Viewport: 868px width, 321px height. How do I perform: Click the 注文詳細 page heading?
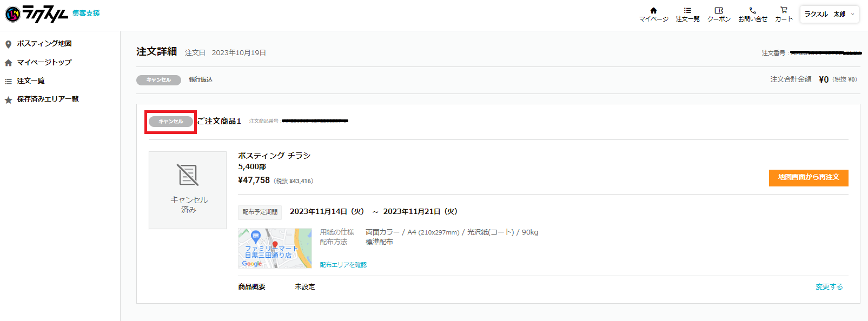tap(157, 51)
